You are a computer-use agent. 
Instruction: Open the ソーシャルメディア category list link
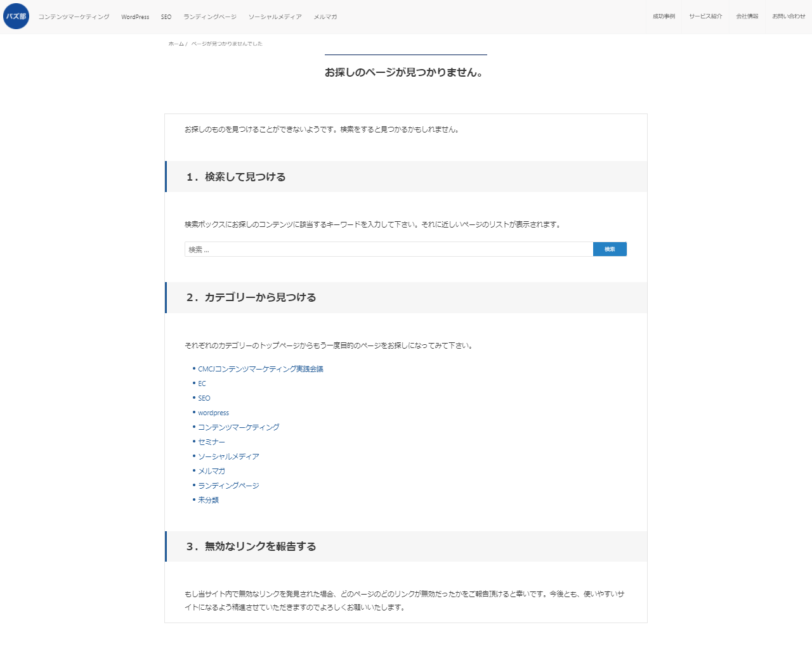click(228, 456)
